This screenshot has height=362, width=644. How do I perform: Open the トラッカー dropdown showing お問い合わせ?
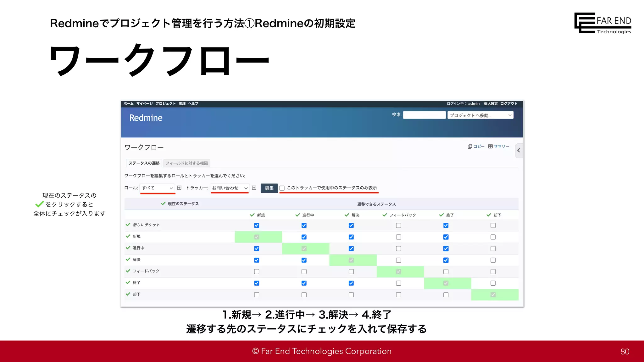[230, 188]
